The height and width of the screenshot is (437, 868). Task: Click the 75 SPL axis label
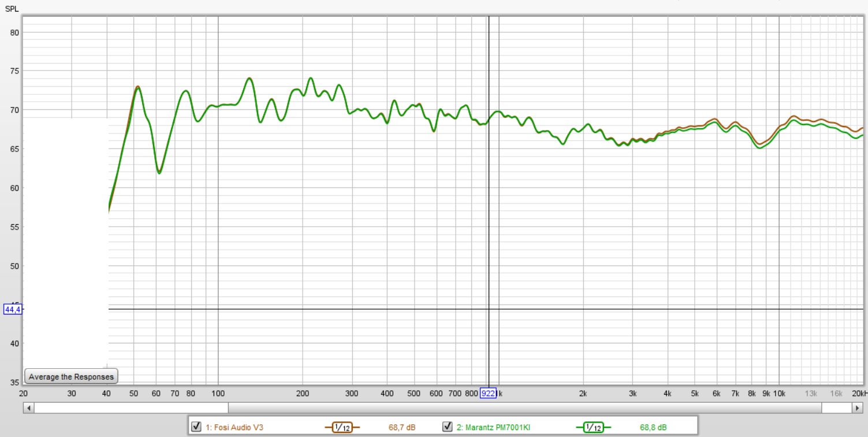pos(15,71)
